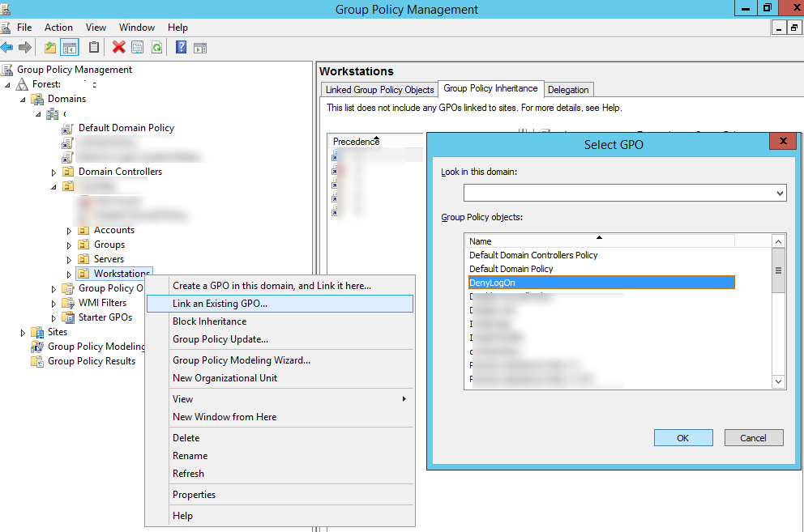This screenshot has width=804, height=532.
Task: Choose 'Link an Existing GPO...' from context menu
Action: [x=220, y=304]
